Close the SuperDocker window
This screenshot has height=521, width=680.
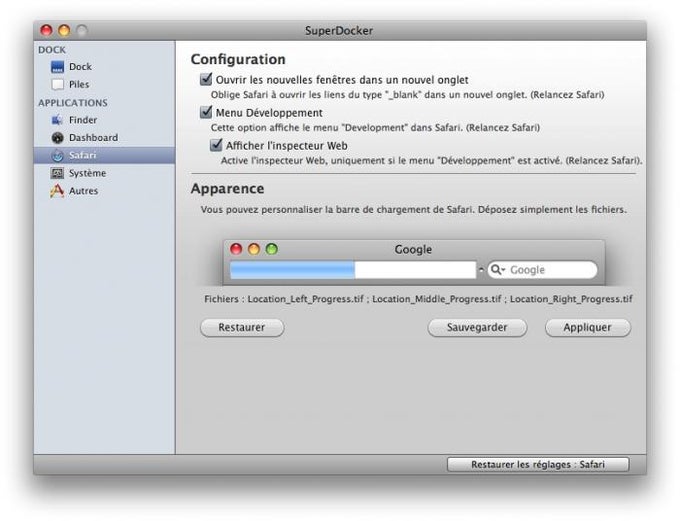tap(46, 30)
